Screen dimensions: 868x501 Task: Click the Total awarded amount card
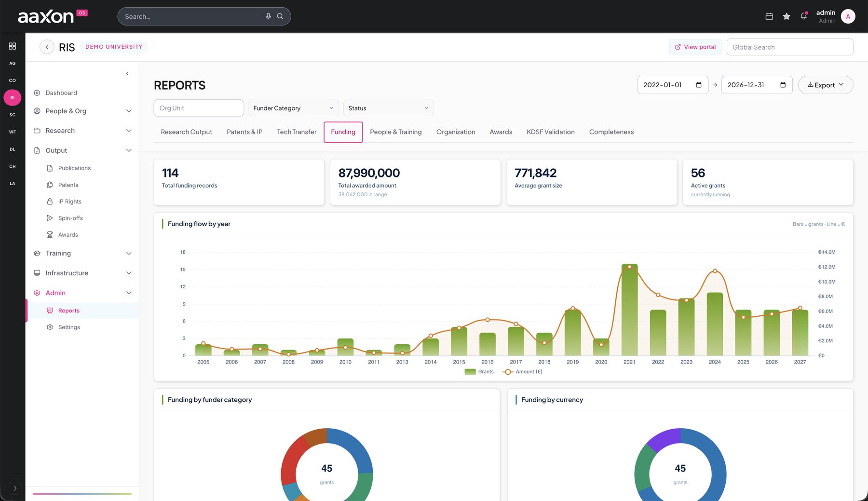pyautogui.click(x=416, y=182)
